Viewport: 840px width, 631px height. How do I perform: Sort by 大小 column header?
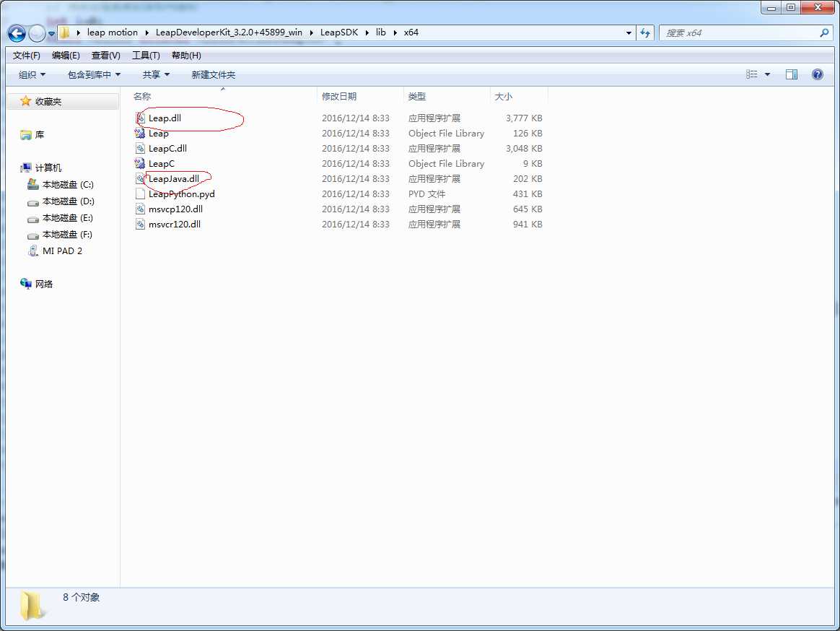tap(503, 97)
